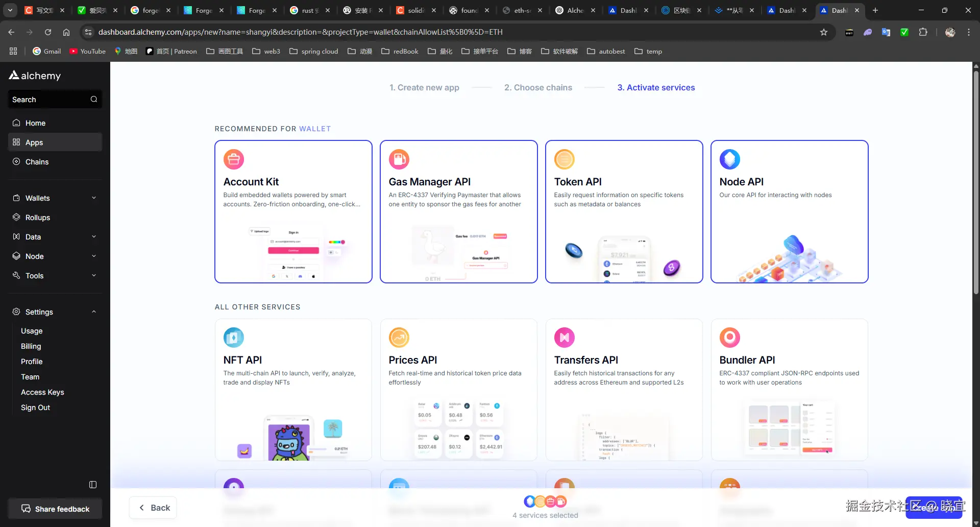
Task: Bookmark this page with star icon
Action: pyautogui.click(x=824, y=32)
